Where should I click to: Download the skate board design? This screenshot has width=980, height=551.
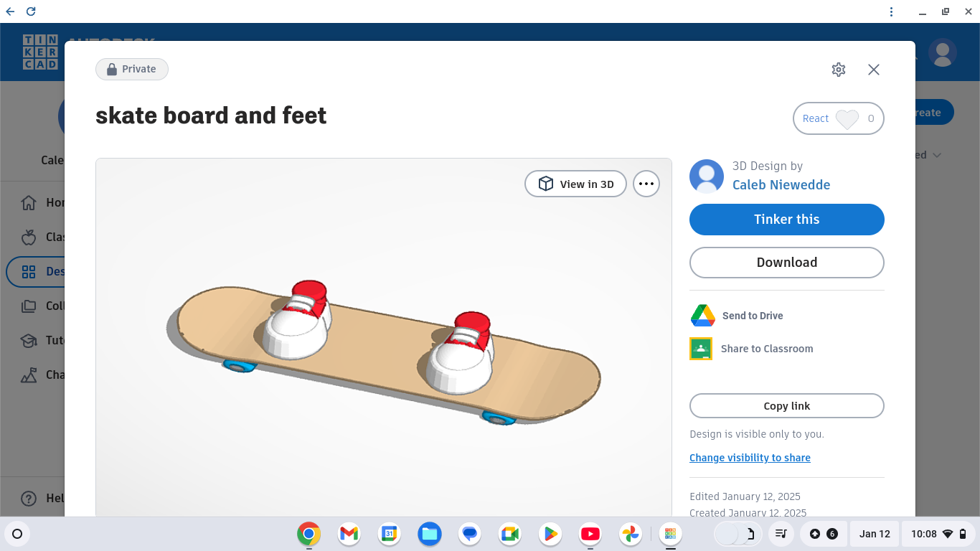(x=786, y=263)
